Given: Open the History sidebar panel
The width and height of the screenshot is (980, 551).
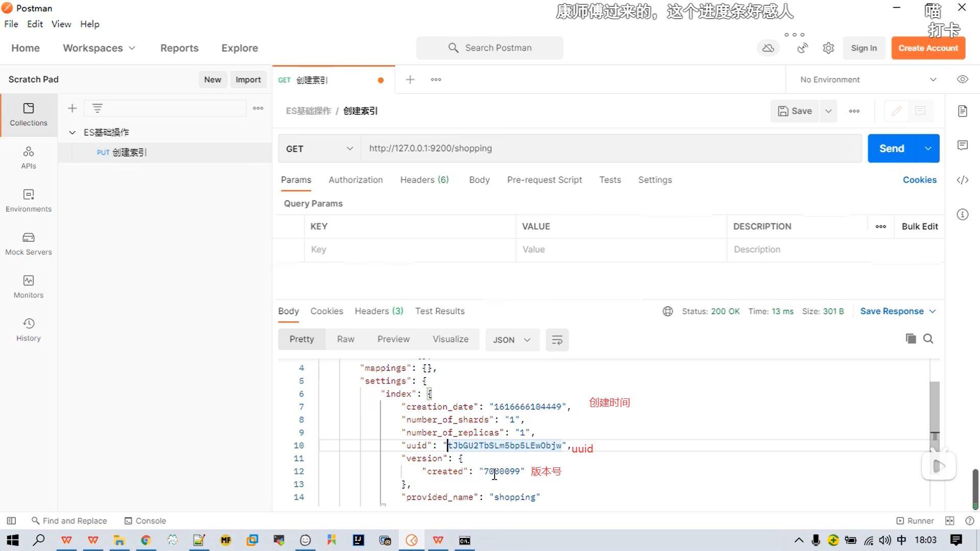Looking at the screenshot, I should click(29, 330).
